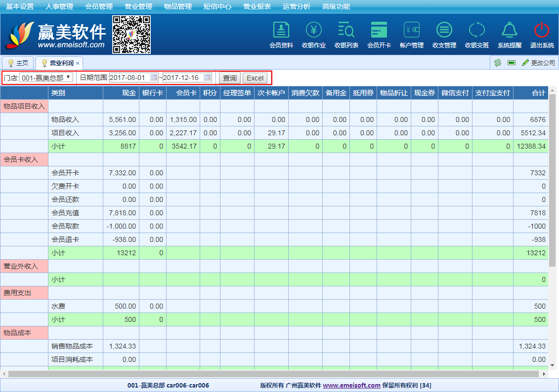
Task: Click the 会员开卡 card issuing icon
Action: (379, 31)
